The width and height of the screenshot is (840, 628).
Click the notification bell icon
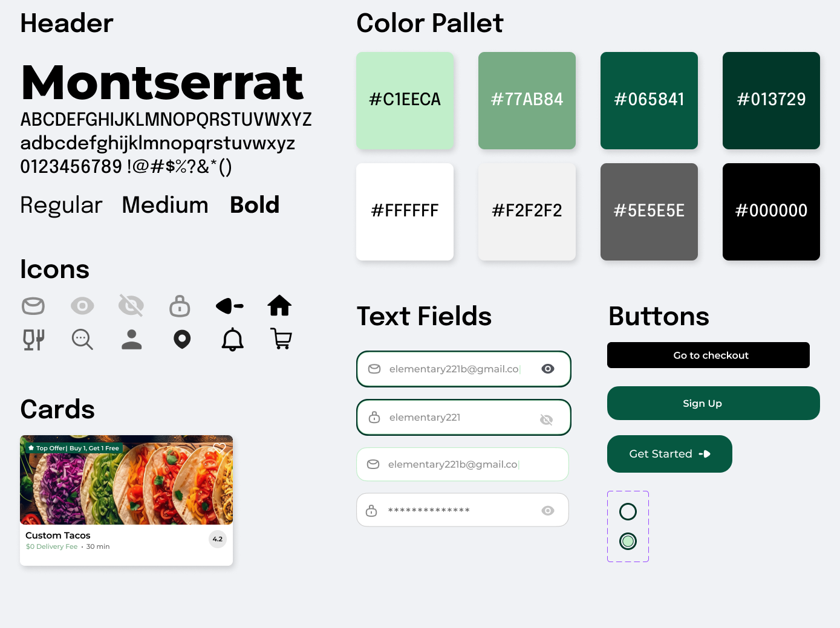pyautogui.click(x=232, y=340)
